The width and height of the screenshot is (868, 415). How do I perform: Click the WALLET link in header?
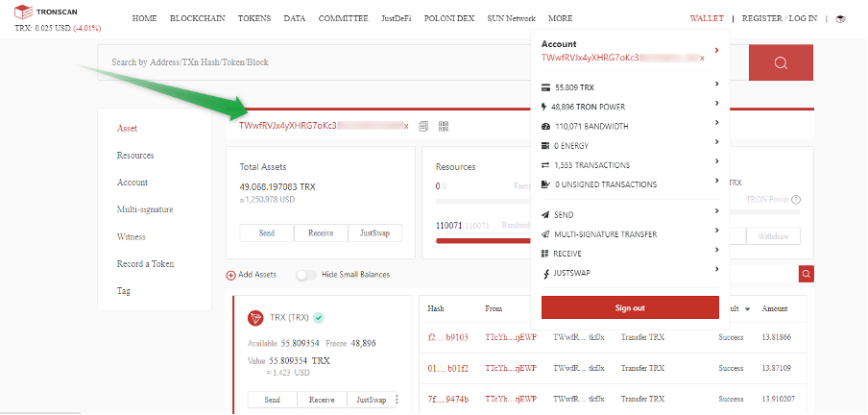707,18
